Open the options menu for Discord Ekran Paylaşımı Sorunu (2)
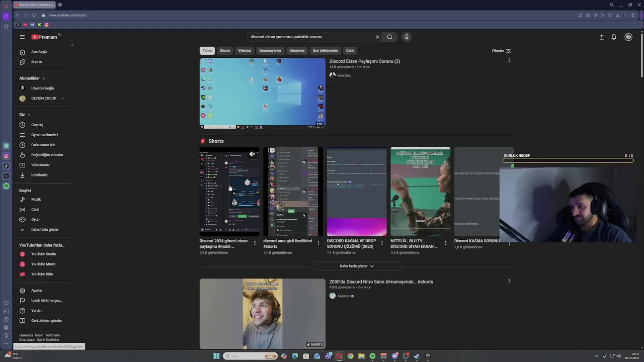Image resolution: width=644 pixels, height=362 pixels. (509, 60)
